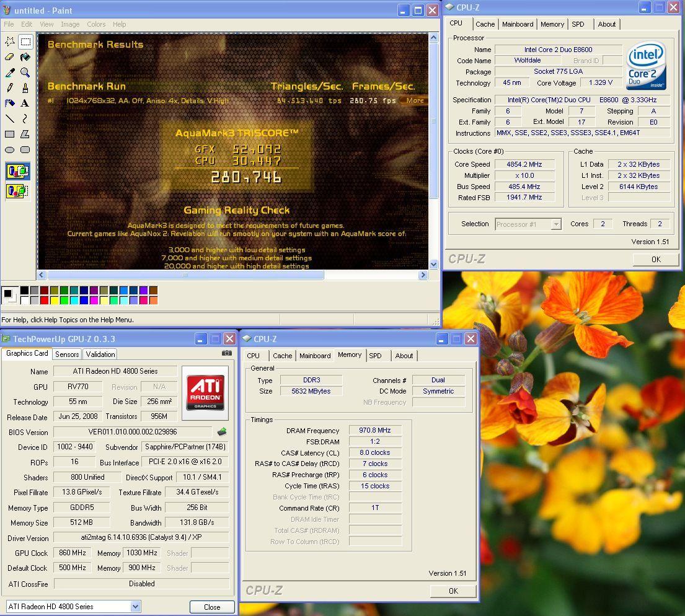Screen dimensions: 685x616
Task: Click OK in the CPU-Z processor window
Action: click(656, 259)
